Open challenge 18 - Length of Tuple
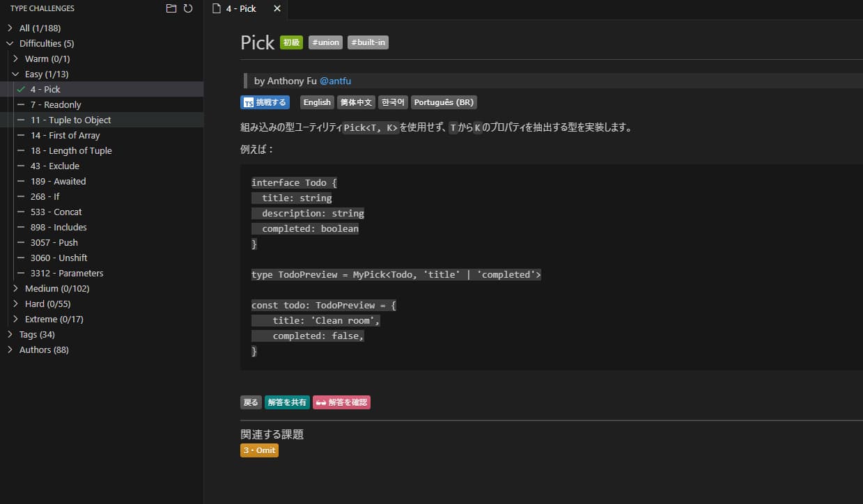 click(102, 150)
